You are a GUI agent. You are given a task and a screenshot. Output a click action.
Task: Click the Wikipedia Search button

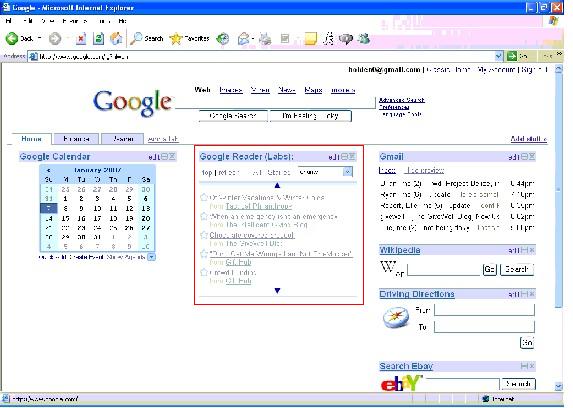(517, 269)
